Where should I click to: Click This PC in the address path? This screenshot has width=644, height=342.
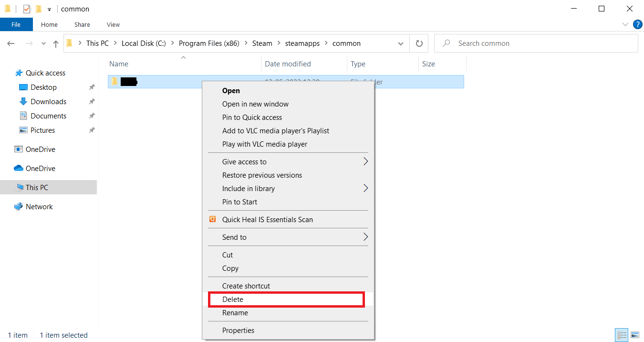click(x=97, y=43)
